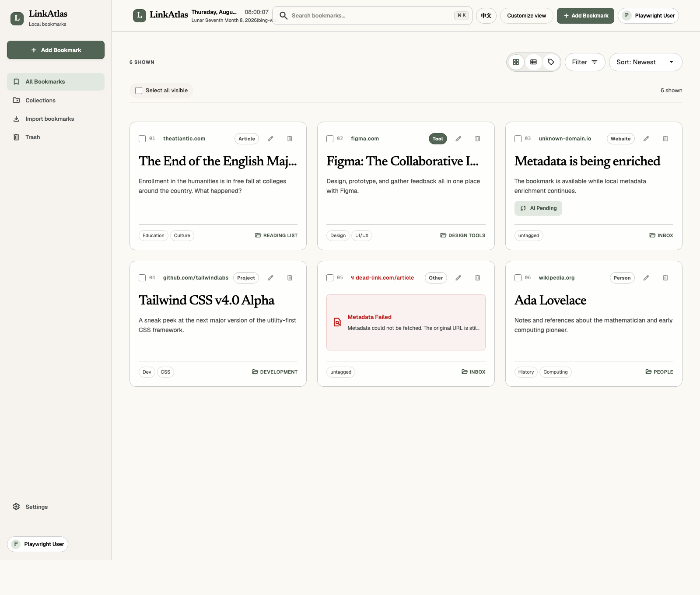Delete the Ada Lovelace bookmark
This screenshot has width=700, height=595.
click(665, 278)
